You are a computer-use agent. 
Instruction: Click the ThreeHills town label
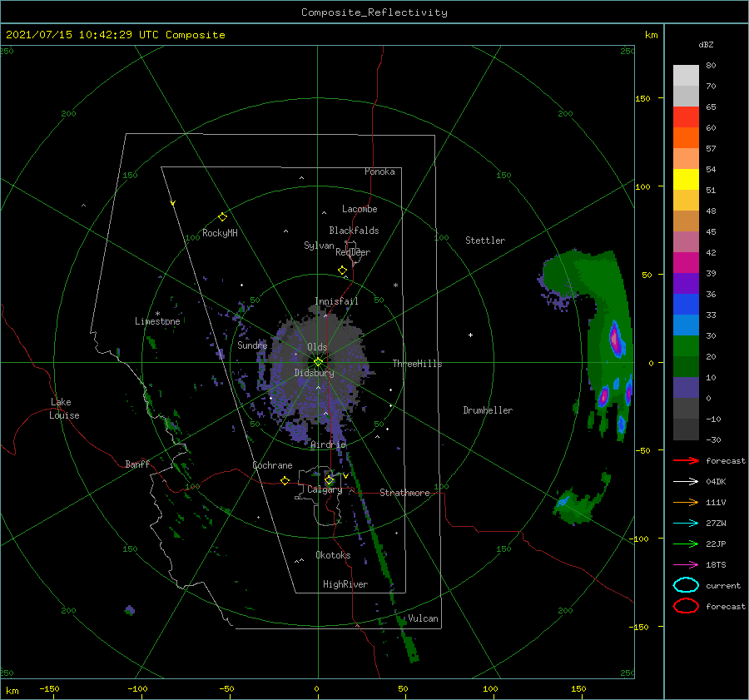click(417, 364)
